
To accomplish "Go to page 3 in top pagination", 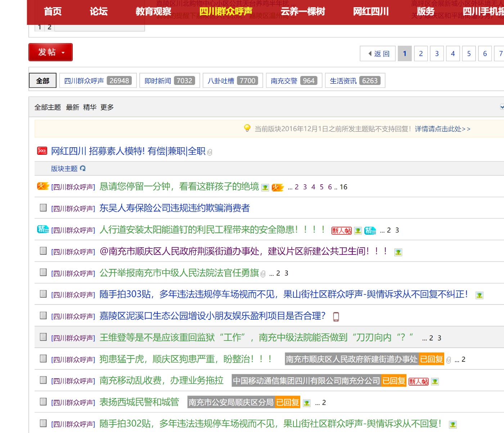I will point(437,54).
